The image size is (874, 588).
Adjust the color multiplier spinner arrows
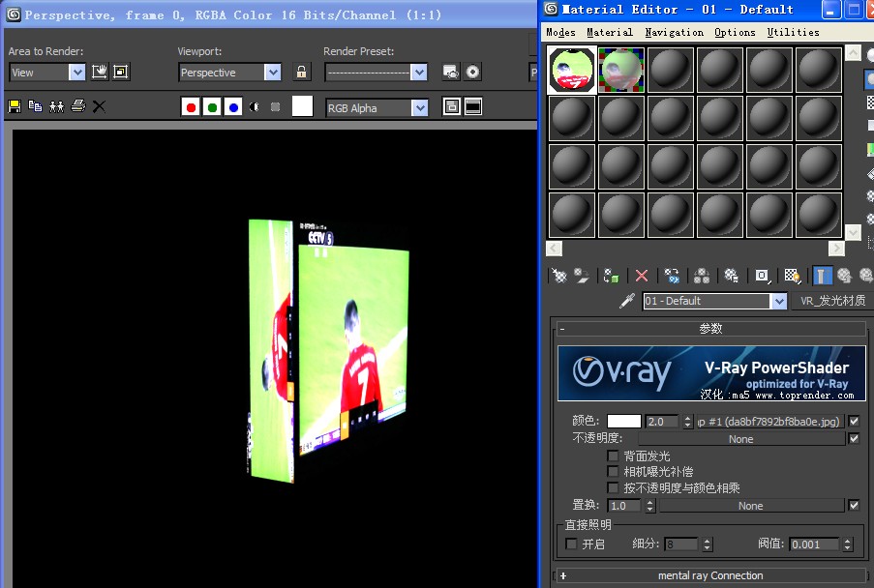[687, 422]
